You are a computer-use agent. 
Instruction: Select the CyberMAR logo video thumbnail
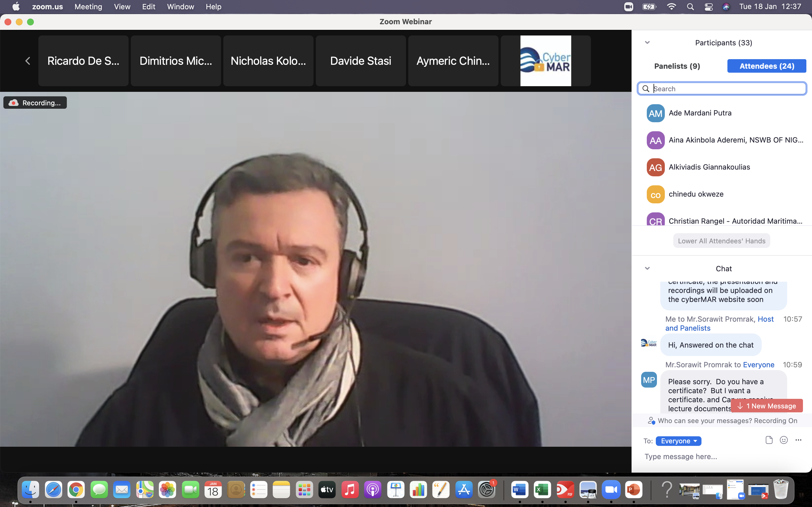(545, 61)
